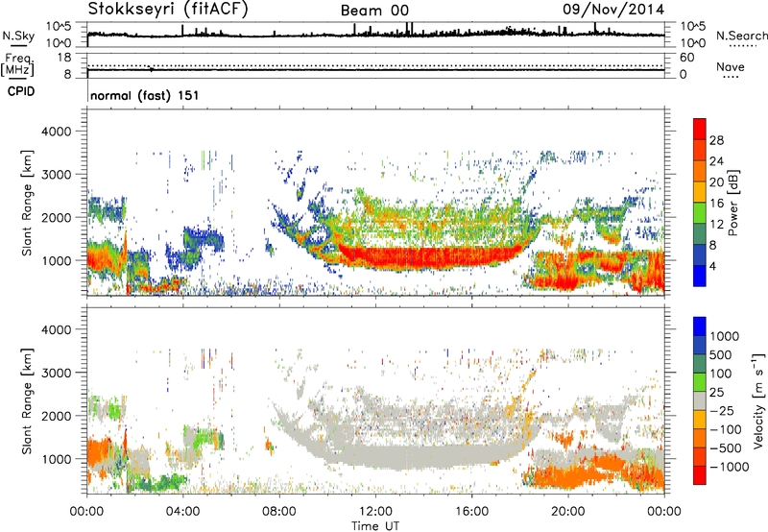Click the 'Slant Range [km]' label of velocity panel
Screen dimensions: 768x532
pos(27,400)
